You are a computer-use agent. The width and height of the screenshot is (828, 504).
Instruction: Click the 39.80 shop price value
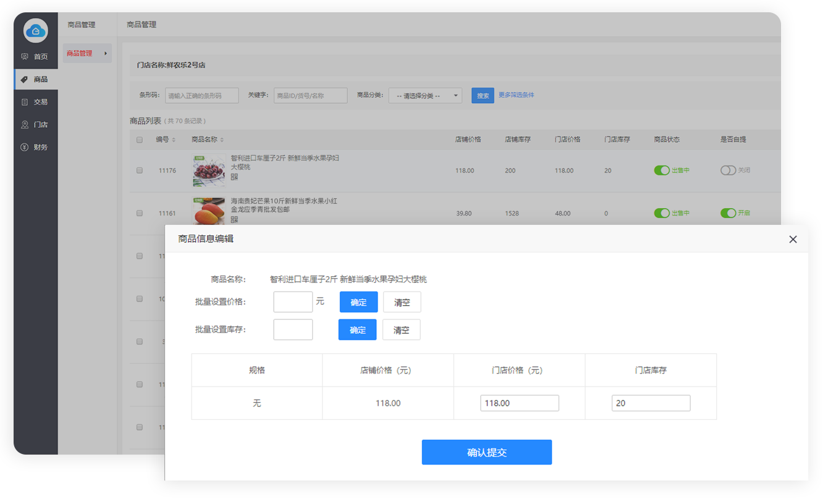pos(463,213)
